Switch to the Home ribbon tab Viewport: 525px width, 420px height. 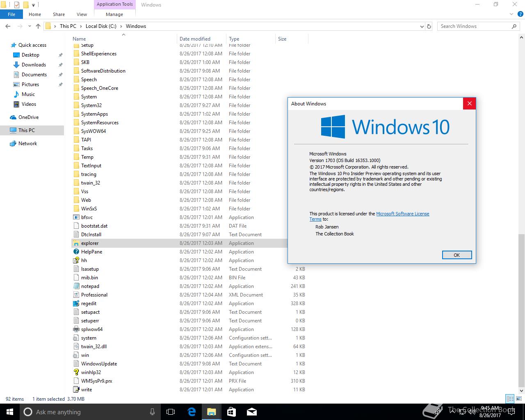point(35,14)
